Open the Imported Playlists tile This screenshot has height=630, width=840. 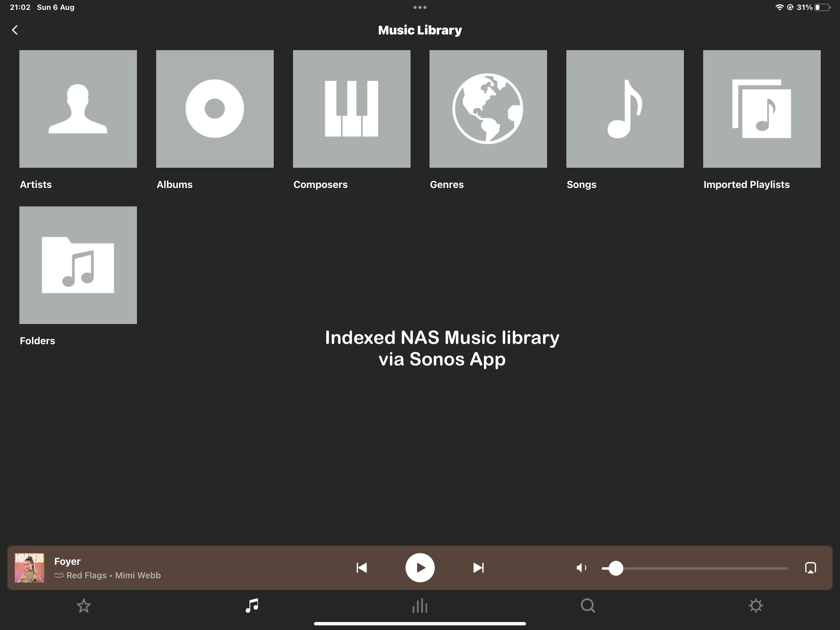(x=761, y=109)
